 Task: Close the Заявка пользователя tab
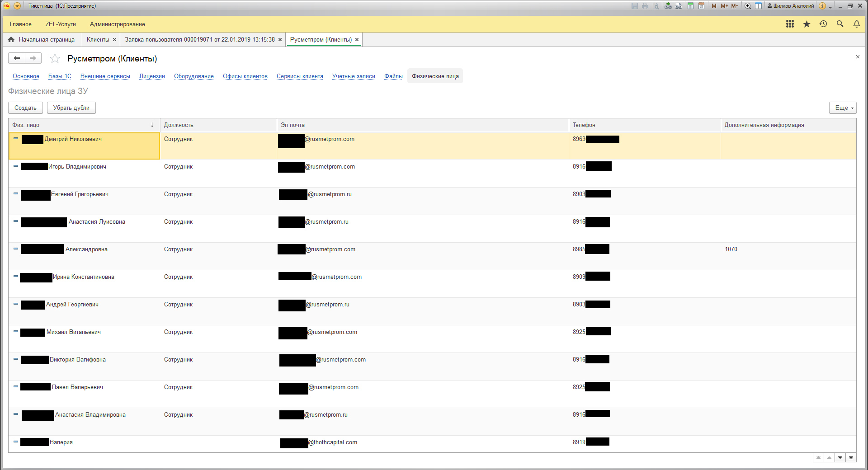point(280,40)
